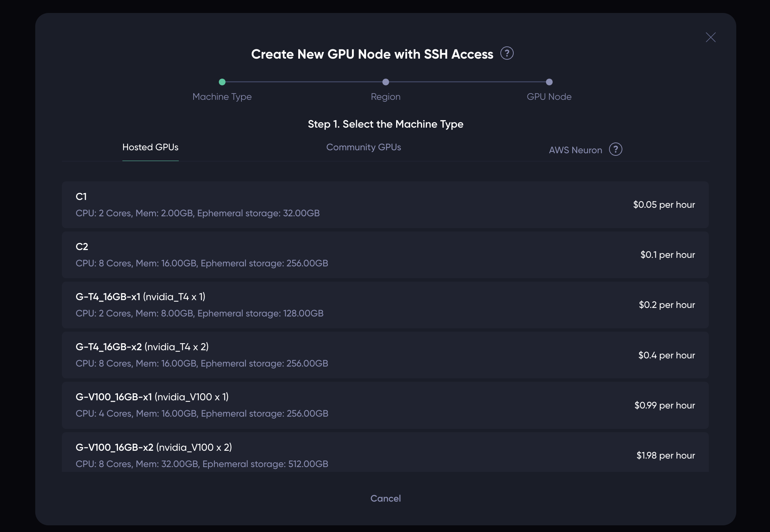Viewport: 770px width, 532px height.
Task: Click the GPU Node step label
Action: [x=549, y=97]
